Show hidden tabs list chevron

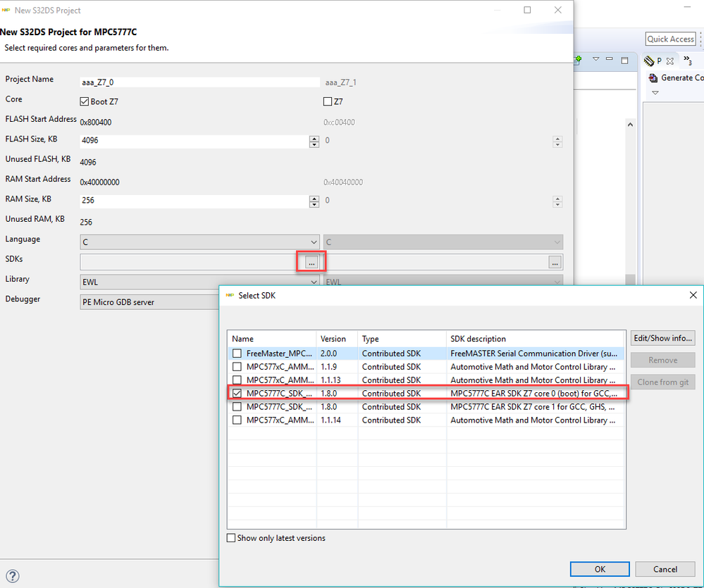687,60
